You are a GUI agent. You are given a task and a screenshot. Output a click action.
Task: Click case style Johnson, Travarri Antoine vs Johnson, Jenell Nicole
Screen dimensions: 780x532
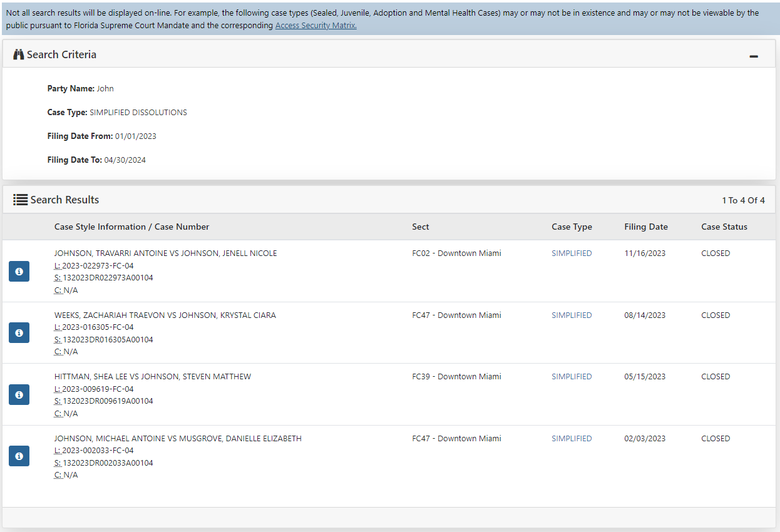click(x=166, y=253)
